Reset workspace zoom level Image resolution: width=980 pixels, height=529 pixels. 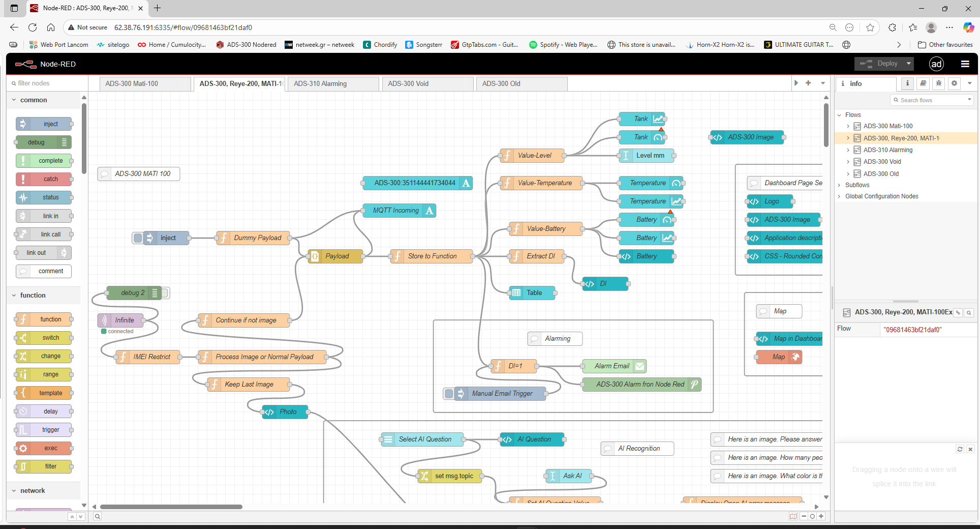coord(812,516)
